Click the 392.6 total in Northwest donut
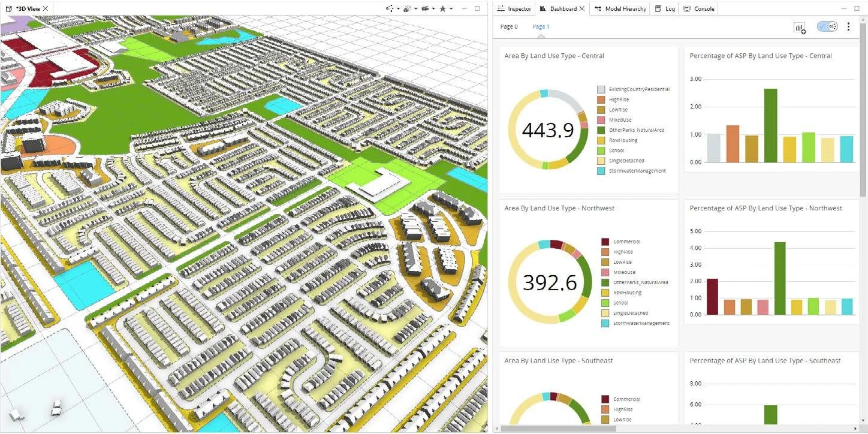 (550, 282)
